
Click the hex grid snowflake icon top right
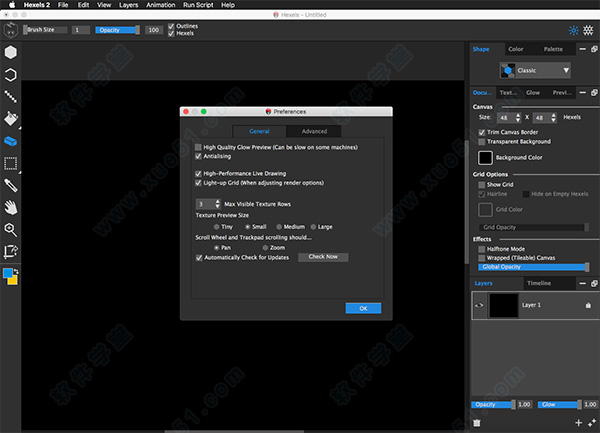click(x=588, y=30)
